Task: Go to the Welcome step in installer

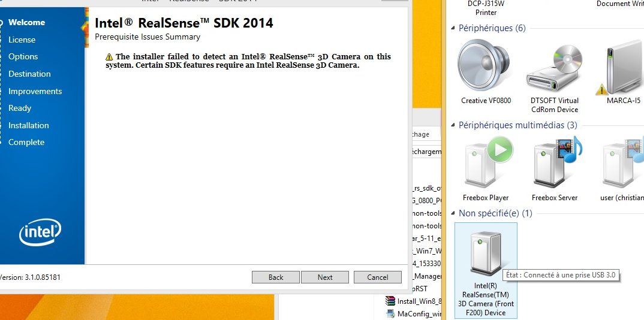Action: pos(27,23)
